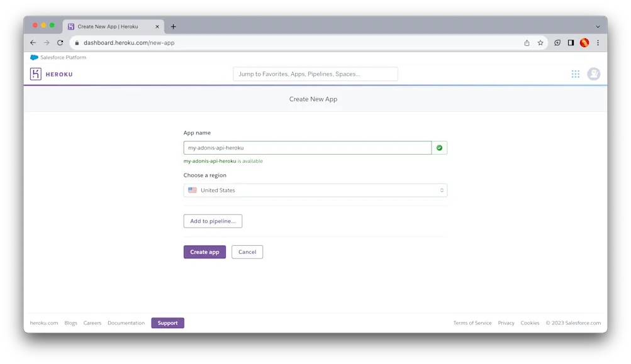The image size is (631, 364).
Task: Click the bookmark star in the address bar
Action: point(540,43)
